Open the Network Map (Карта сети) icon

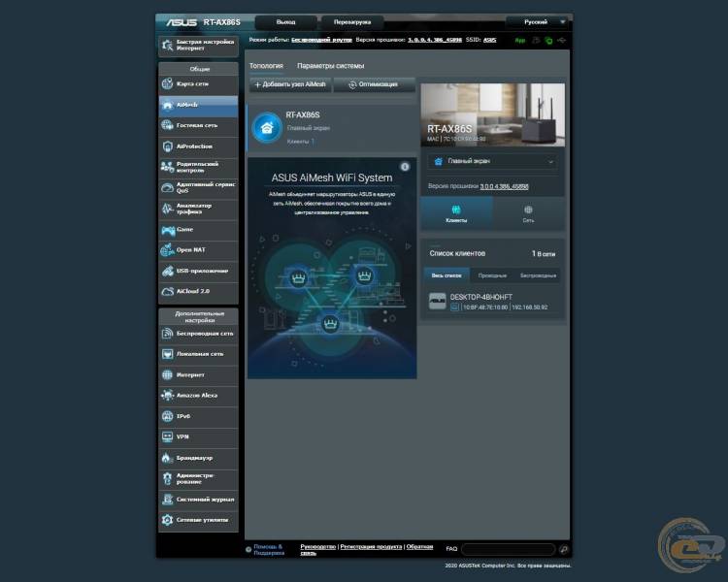click(167, 84)
